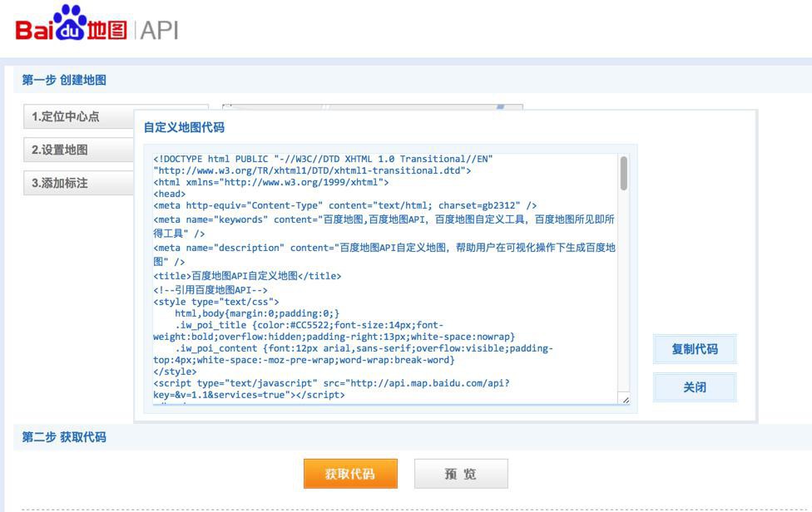Click the 第二步 获取代码 heading
The width and height of the screenshot is (812, 512).
(64, 437)
